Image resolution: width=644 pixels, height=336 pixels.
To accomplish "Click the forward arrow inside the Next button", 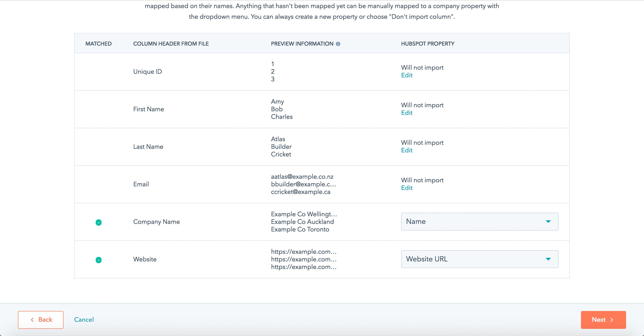I will (x=612, y=319).
